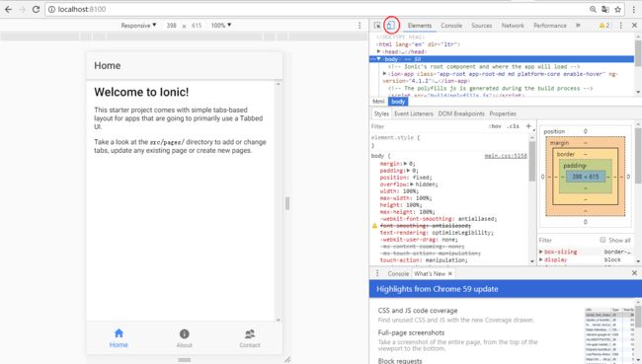This screenshot has height=364, width=642.
Task: Click the emulated viewport bottom resize handle
Action: coord(185,360)
